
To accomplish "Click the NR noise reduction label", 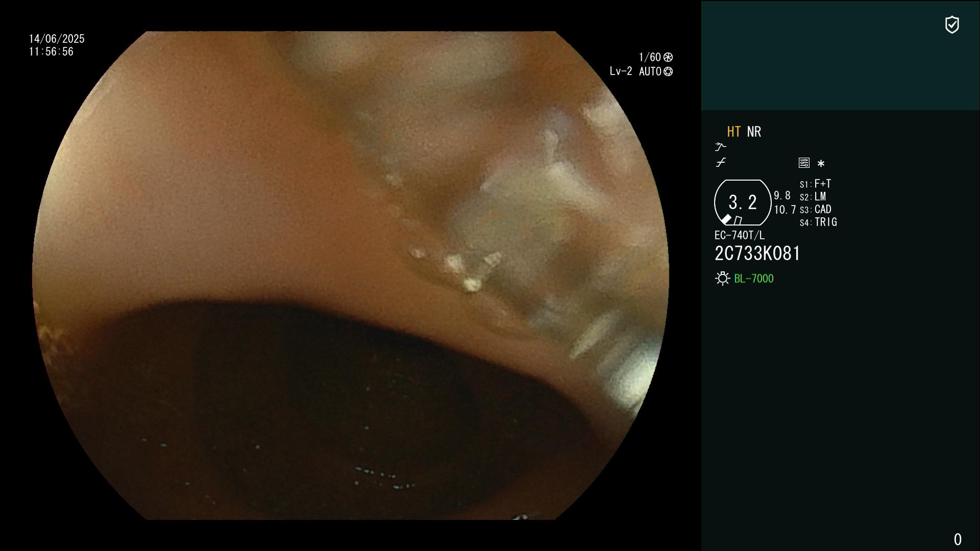I will tap(754, 132).
